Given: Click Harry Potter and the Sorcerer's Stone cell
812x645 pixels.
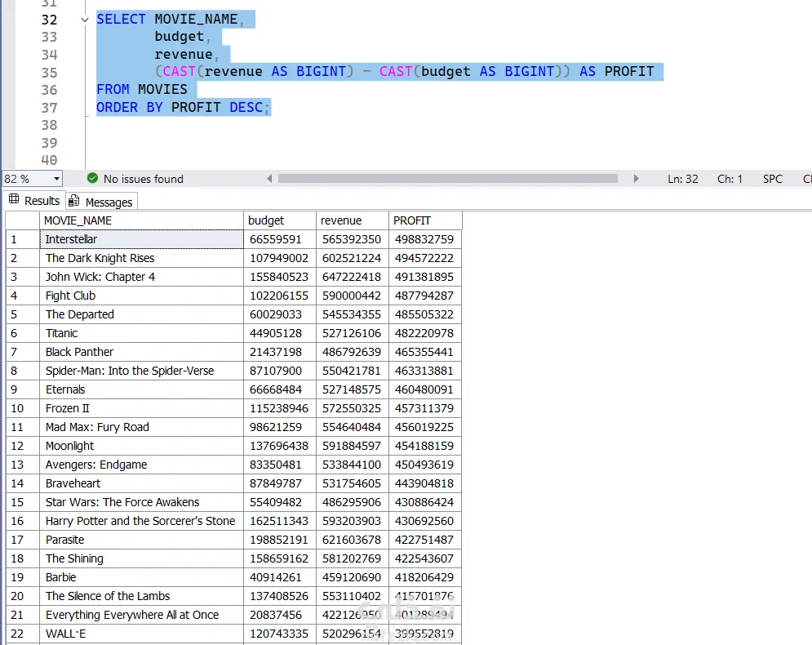Looking at the screenshot, I should [x=141, y=521].
